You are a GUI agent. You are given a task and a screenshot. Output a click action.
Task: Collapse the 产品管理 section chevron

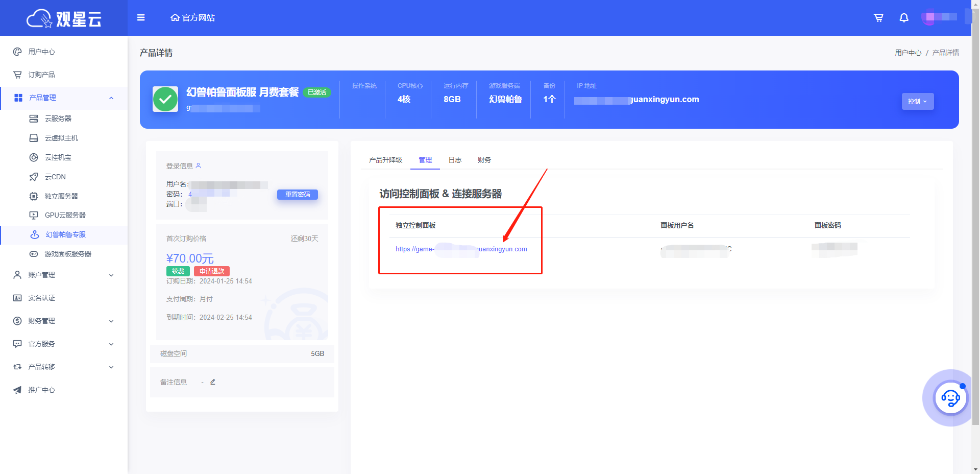(111, 98)
